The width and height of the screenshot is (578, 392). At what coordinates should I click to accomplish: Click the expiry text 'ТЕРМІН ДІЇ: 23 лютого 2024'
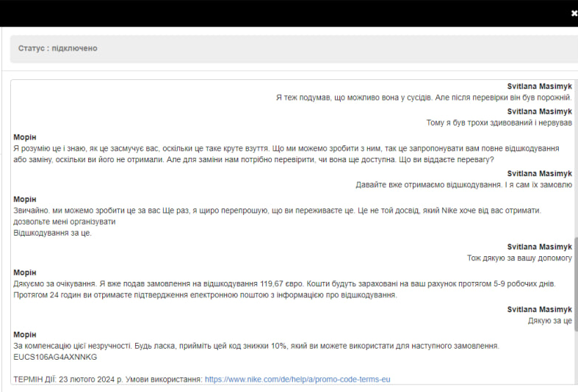click(x=67, y=380)
